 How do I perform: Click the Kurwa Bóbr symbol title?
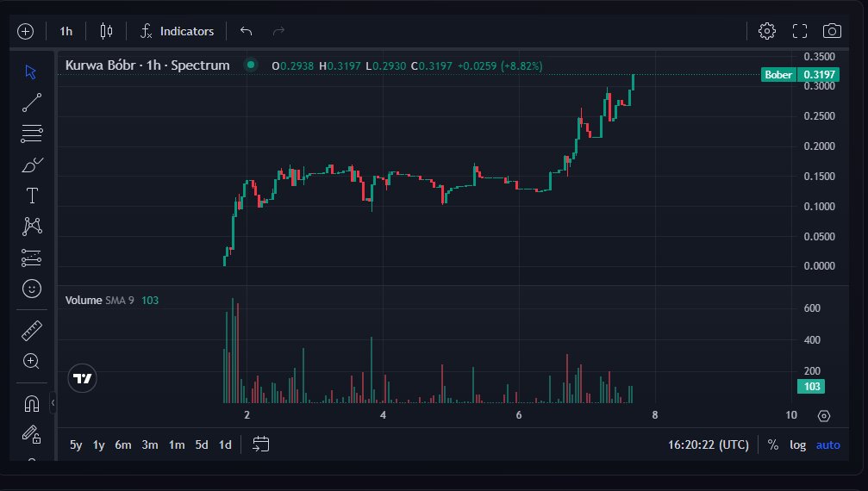coord(147,65)
